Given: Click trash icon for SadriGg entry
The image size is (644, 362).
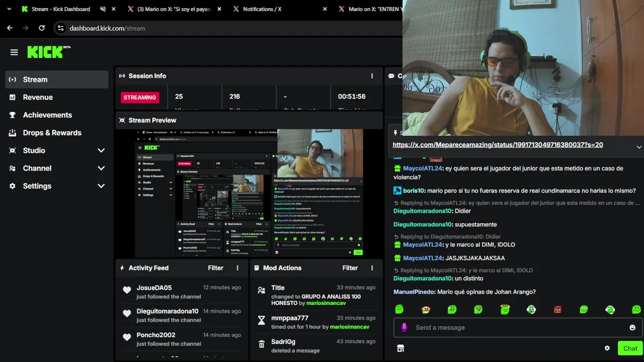Looking at the screenshot, I should [x=261, y=344].
